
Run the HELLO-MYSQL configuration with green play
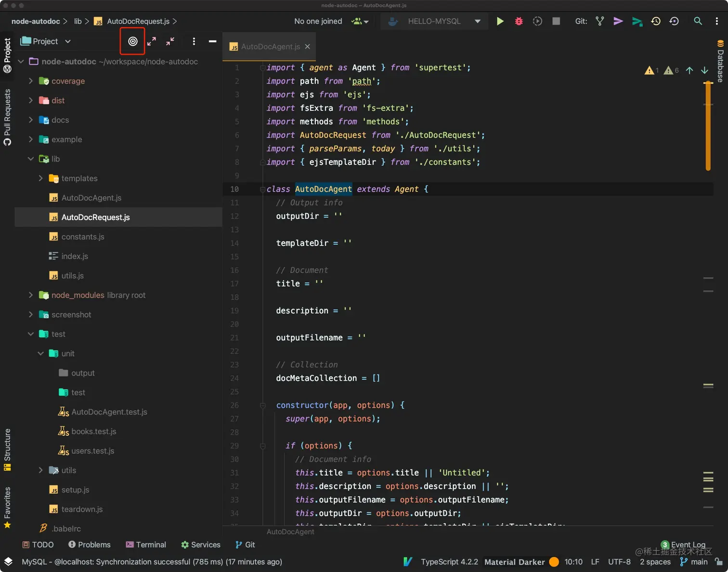click(500, 21)
